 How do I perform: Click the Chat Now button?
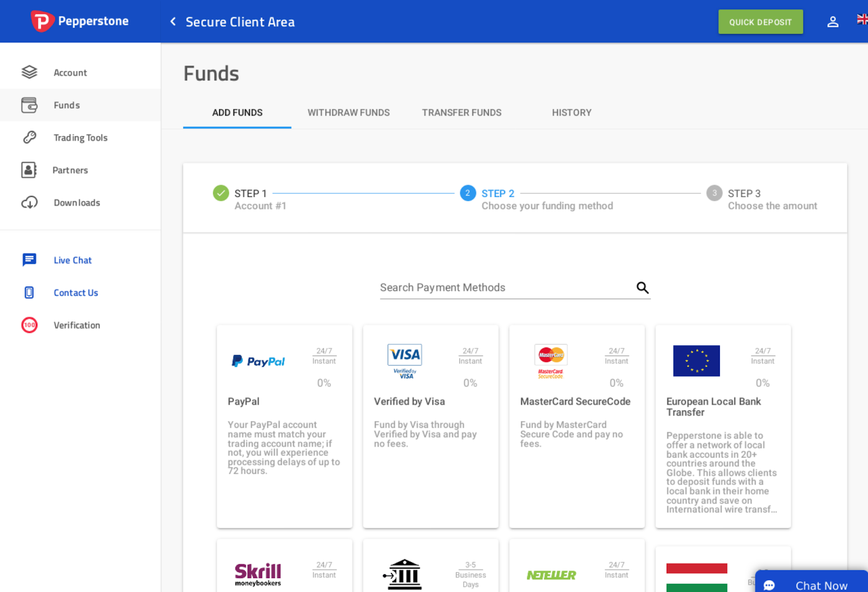point(812,581)
